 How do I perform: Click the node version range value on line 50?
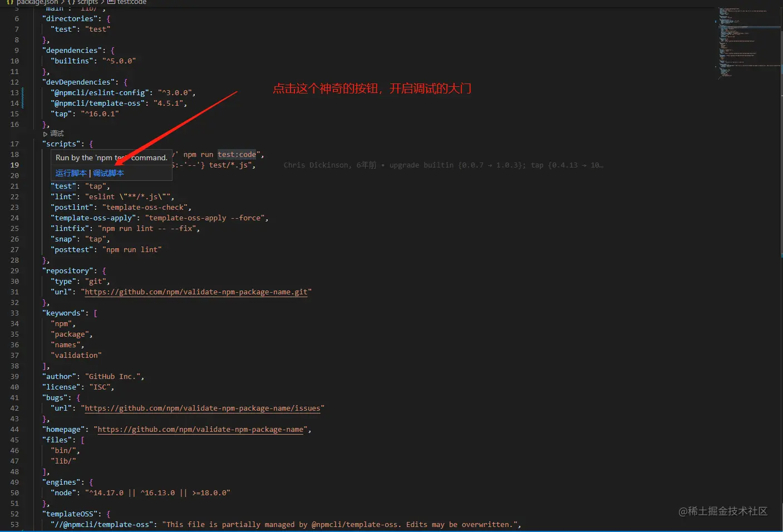157,493
